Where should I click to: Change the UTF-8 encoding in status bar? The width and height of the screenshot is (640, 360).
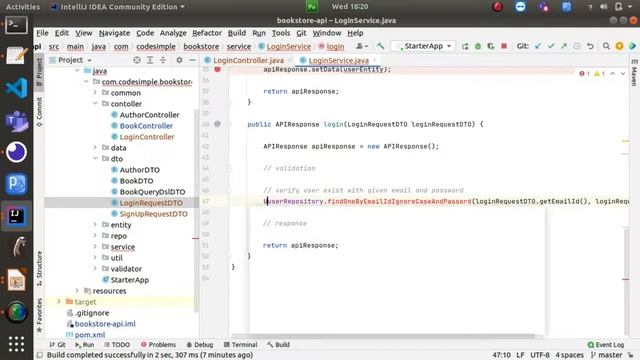tap(540, 355)
